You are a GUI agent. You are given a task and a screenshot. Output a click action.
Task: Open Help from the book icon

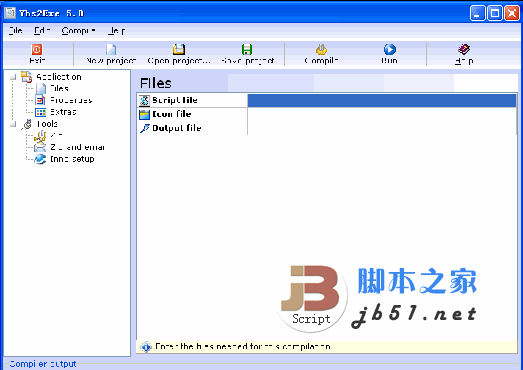point(464,49)
